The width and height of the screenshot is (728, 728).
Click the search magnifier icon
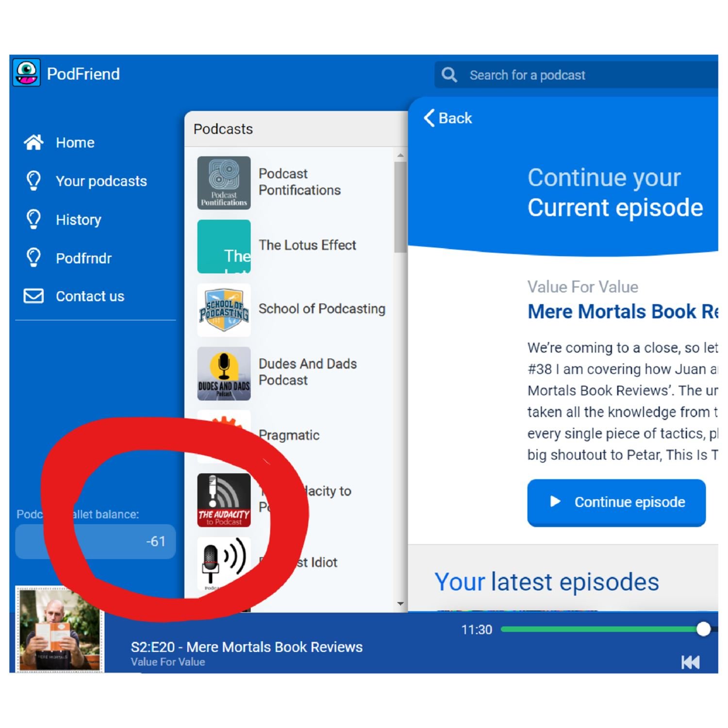coord(449,75)
